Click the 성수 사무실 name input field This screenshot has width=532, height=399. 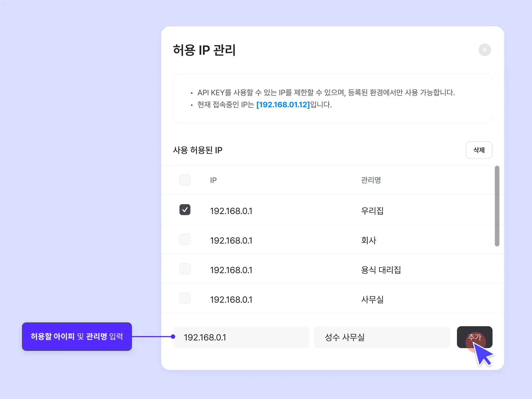pyautogui.click(x=382, y=337)
